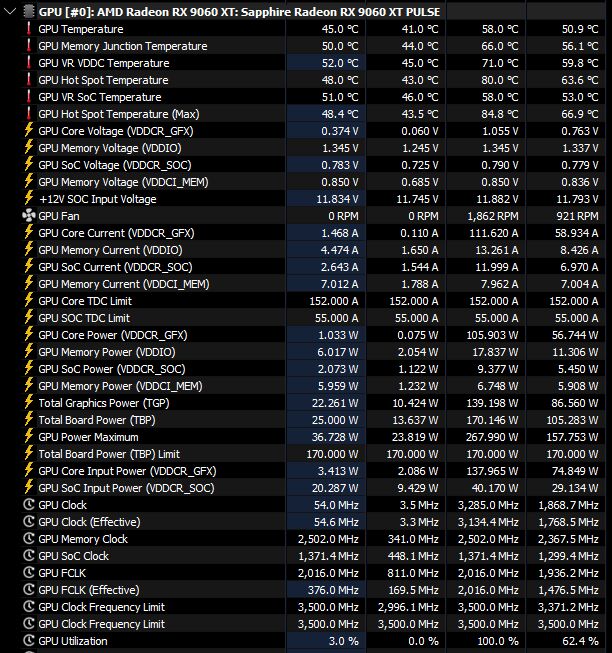Viewport: 612px width, 653px height.
Task: Click the fan icon beside GPU Fan
Action: point(28,216)
